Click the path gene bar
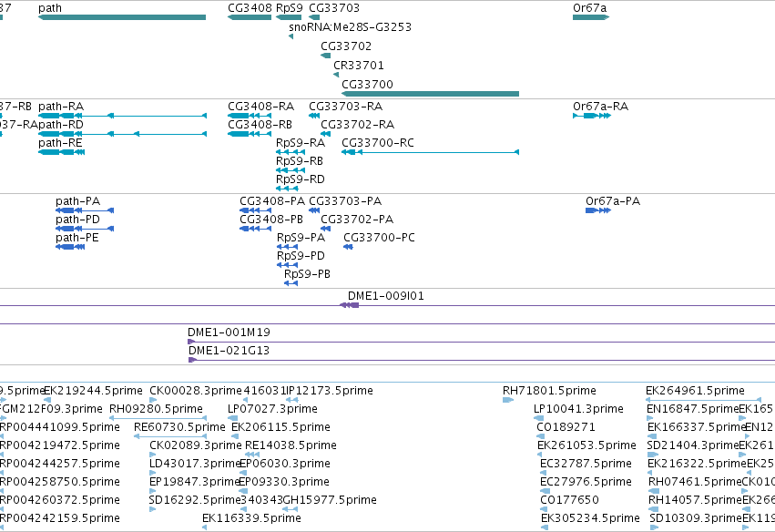The width and height of the screenshot is (775, 532). tap(122, 17)
